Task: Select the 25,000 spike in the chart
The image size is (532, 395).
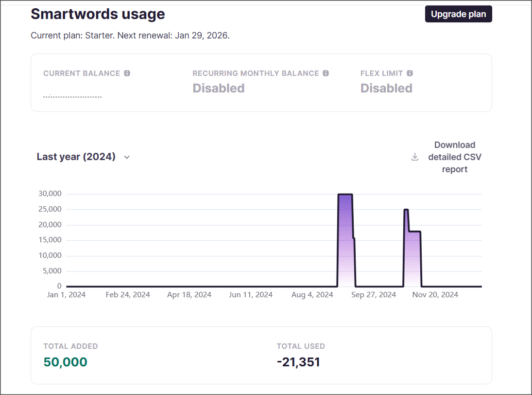Action: coord(406,210)
